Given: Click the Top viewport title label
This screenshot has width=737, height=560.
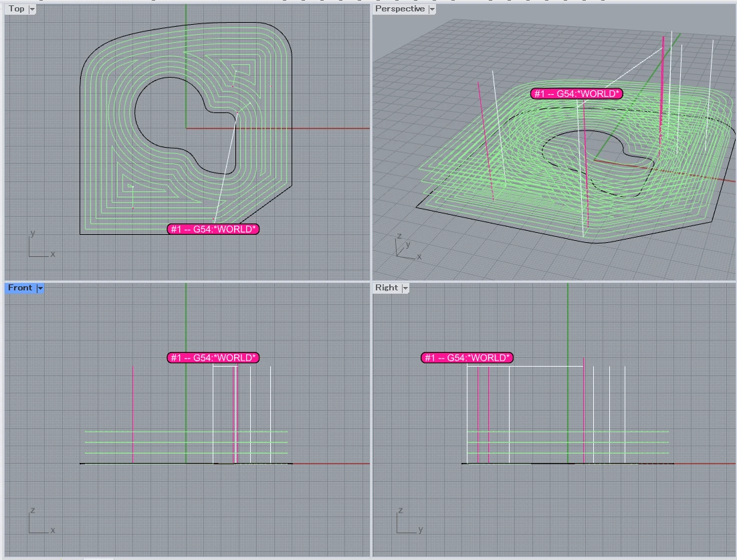Looking at the screenshot, I should click(17, 9).
